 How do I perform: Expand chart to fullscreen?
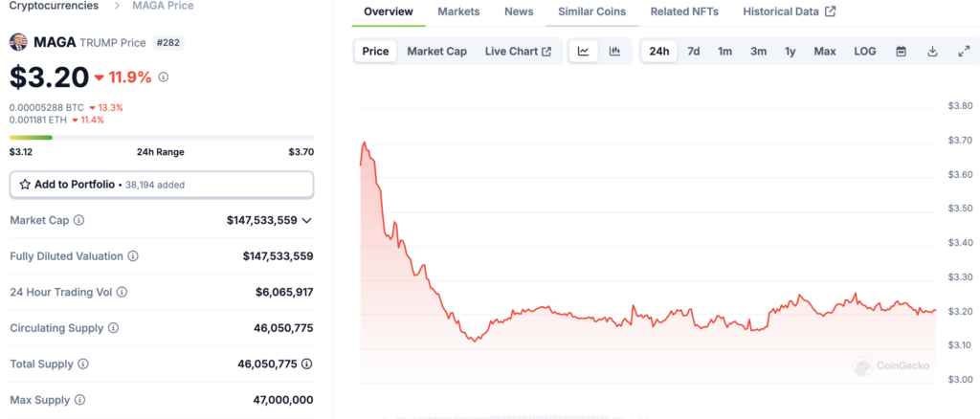tap(964, 52)
